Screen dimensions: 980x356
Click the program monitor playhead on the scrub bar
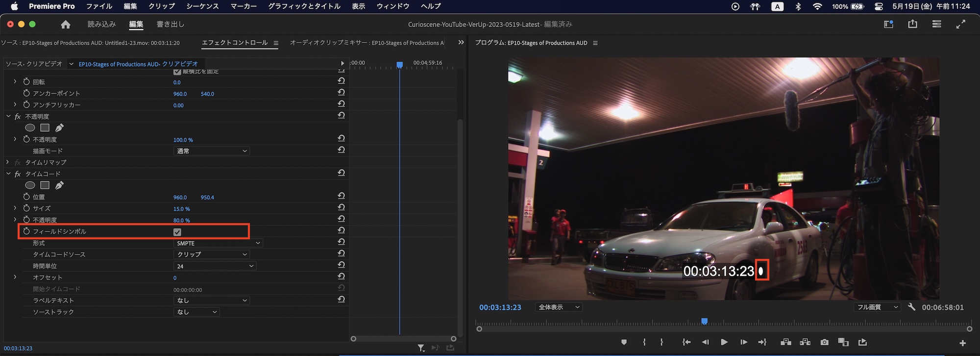tap(704, 321)
